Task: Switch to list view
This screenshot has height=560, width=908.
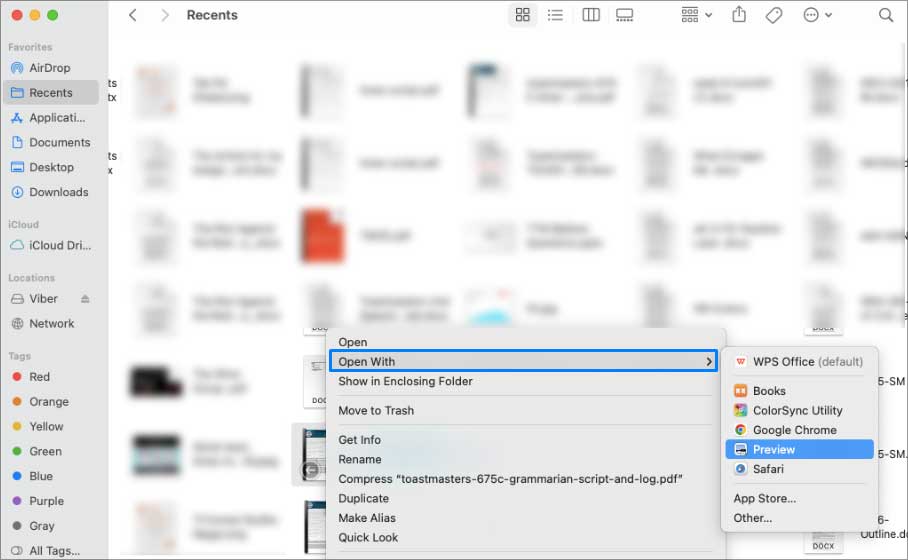Action: click(555, 15)
